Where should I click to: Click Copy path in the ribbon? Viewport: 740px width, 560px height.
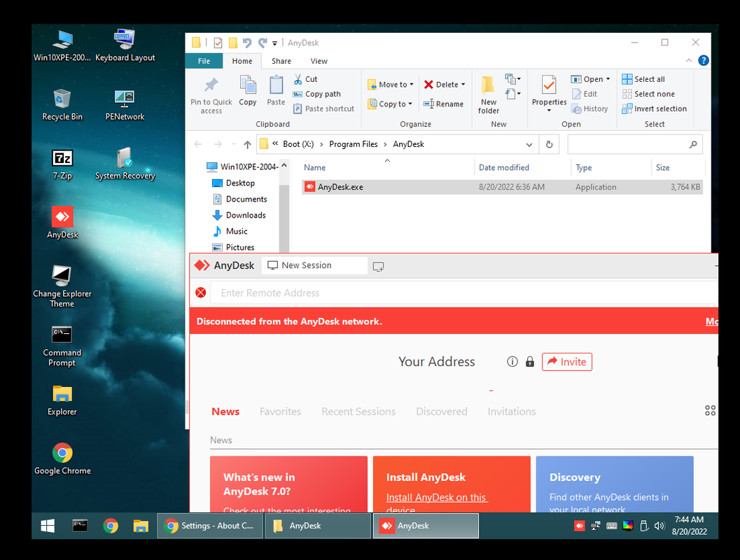coord(316,94)
